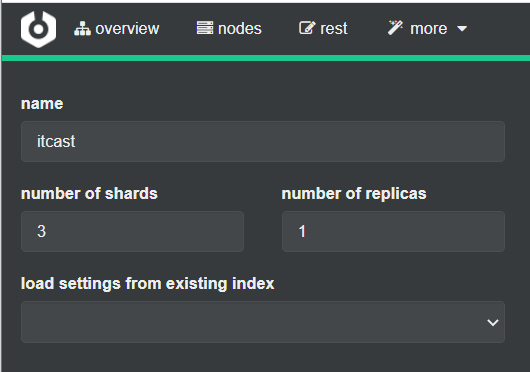Open the load settings from existing index dropdown
Image resolution: width=530 pixels, height=372 pixels.
263,322
